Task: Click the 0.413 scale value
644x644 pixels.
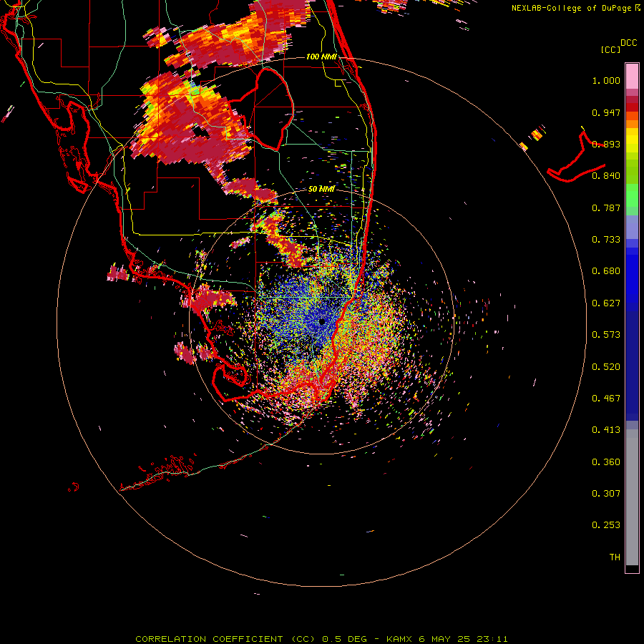Action: click(x=606, y=430)
